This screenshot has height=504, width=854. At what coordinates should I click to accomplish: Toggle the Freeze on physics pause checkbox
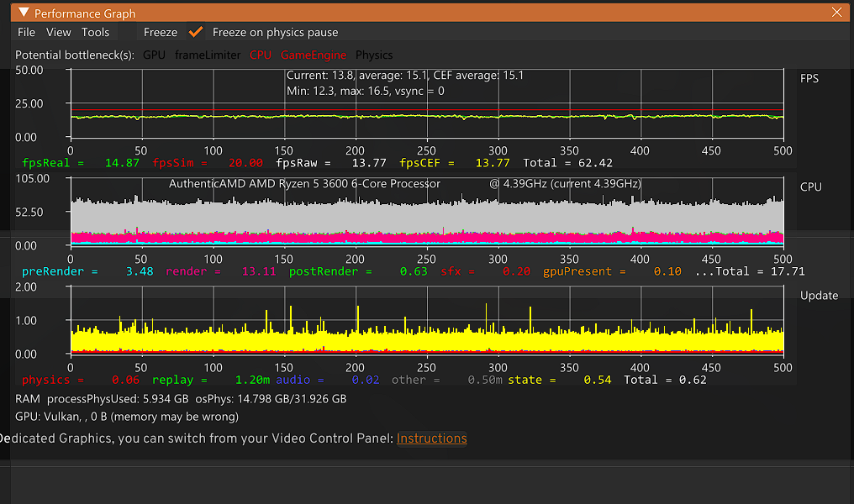[196, 32]
